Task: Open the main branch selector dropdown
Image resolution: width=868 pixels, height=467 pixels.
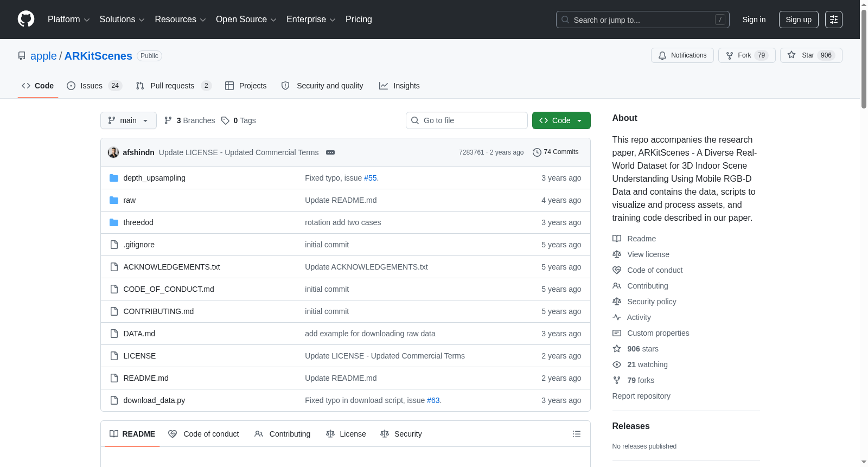Action: tap(129, 120)
